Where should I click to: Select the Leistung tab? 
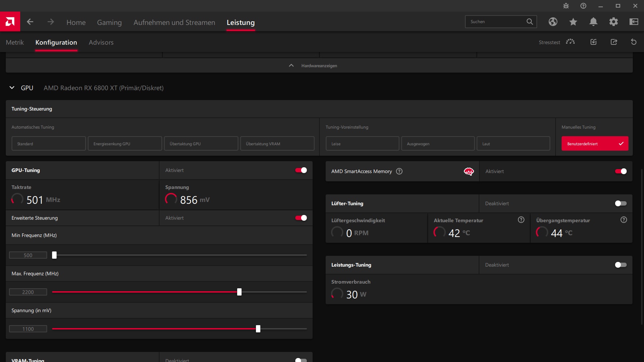pos(241,22)
